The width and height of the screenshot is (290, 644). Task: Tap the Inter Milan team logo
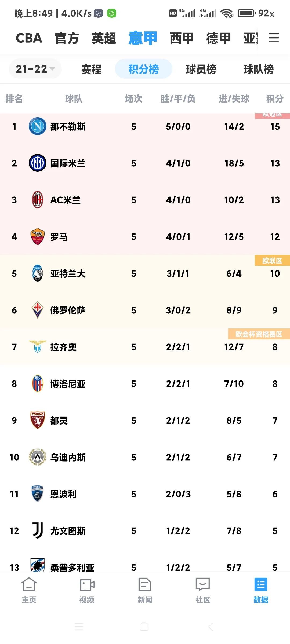[38, 163]
